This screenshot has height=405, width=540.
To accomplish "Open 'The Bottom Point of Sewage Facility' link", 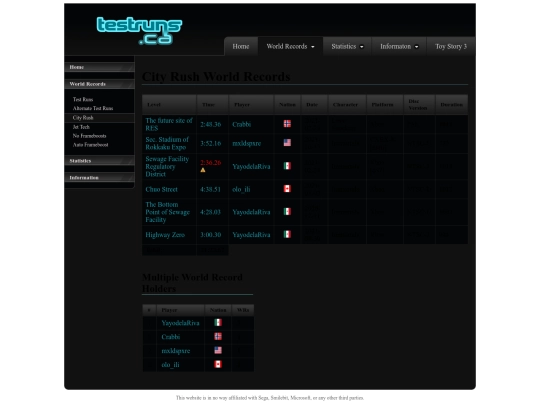I will [167, 212].
